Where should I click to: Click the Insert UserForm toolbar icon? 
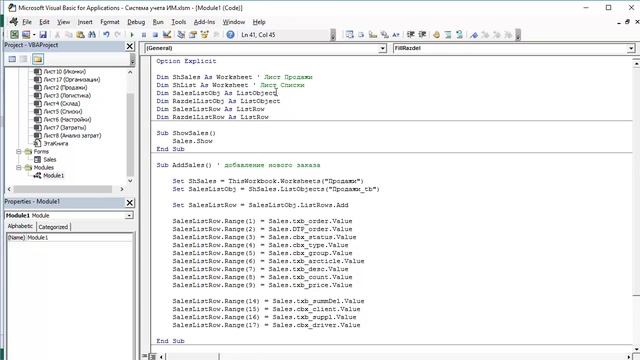click(26, 35)
